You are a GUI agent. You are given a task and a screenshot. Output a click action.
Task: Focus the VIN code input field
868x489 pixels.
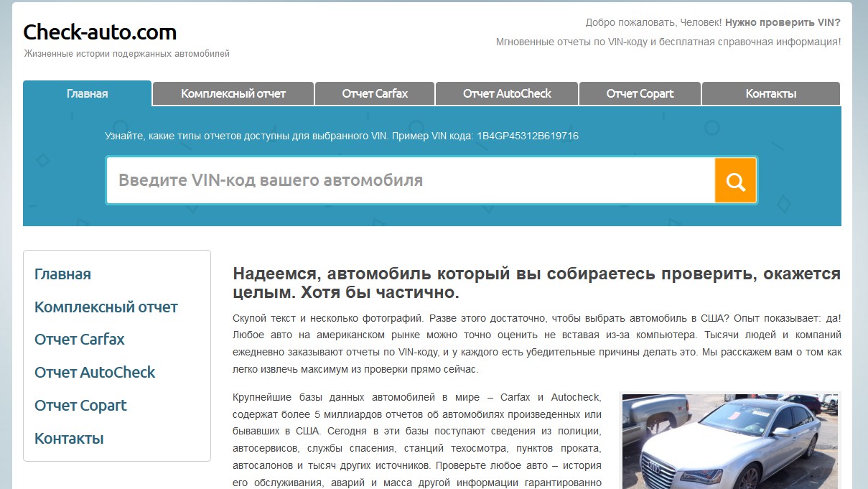pyautogui.click(x=411, y=180)
